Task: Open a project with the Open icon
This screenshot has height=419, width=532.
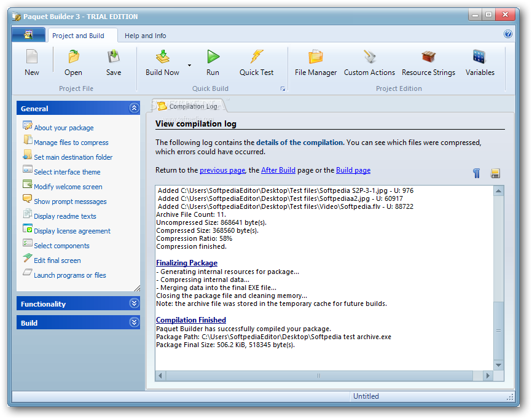Action: click(x=73, y=57)
